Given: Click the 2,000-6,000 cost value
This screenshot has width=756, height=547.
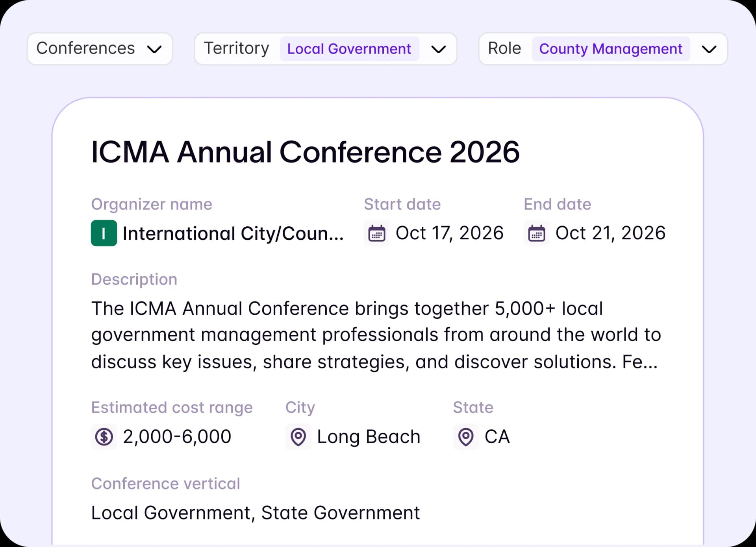Looking at the screenshot, I should (x=177, y=437).
